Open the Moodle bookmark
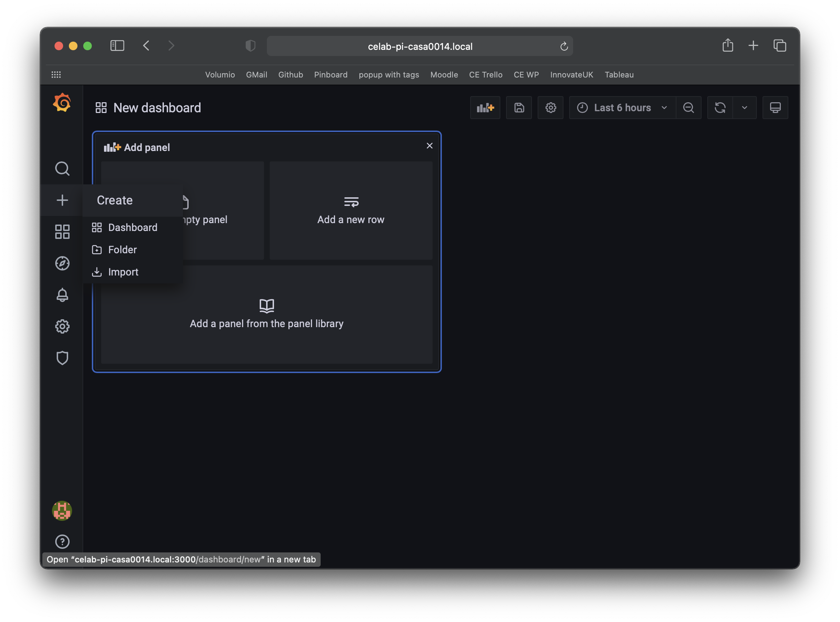Screen dimensions: 840x622 [x=444, y=75]
